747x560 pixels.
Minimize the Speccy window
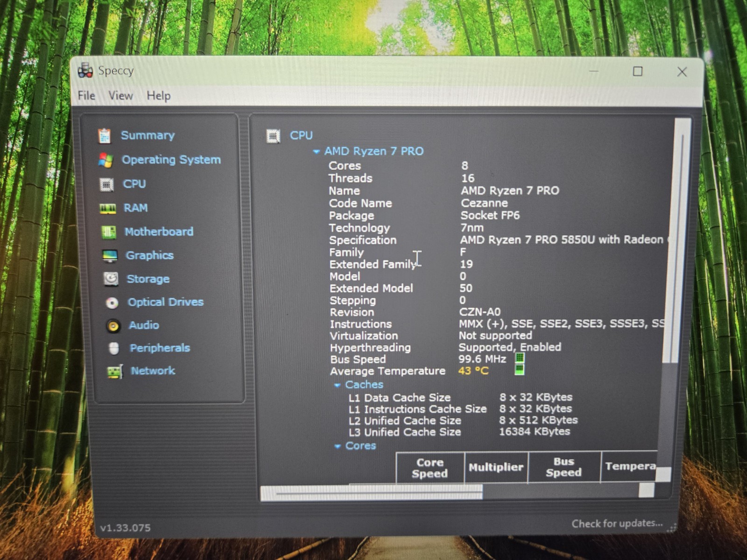tap(594, 71)
